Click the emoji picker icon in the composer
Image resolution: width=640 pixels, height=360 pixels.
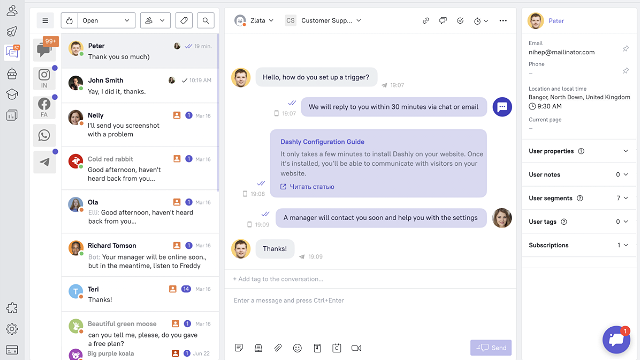coord(297,348)
